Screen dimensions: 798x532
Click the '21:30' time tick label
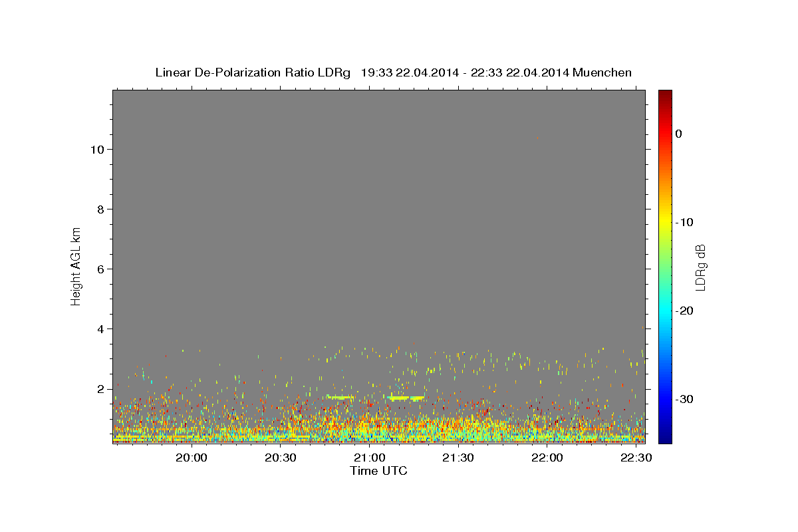(458, 458)
